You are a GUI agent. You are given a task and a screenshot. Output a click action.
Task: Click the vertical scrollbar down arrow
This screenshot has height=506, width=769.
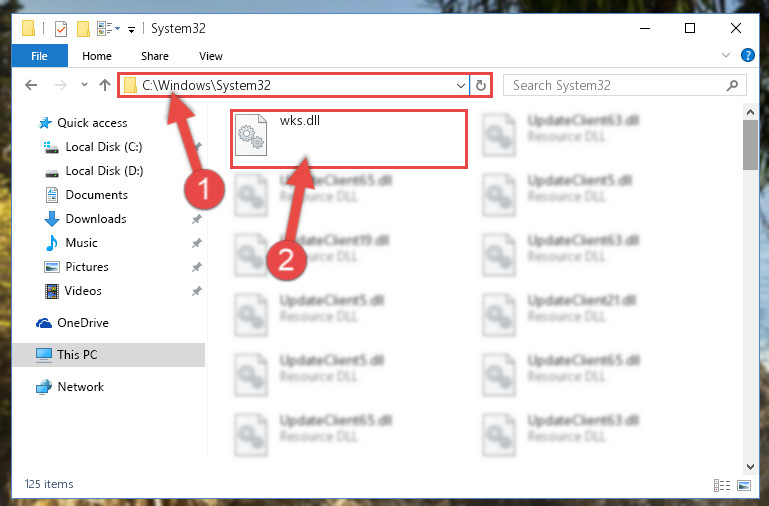pyautogui.click(x=750, y=467)
